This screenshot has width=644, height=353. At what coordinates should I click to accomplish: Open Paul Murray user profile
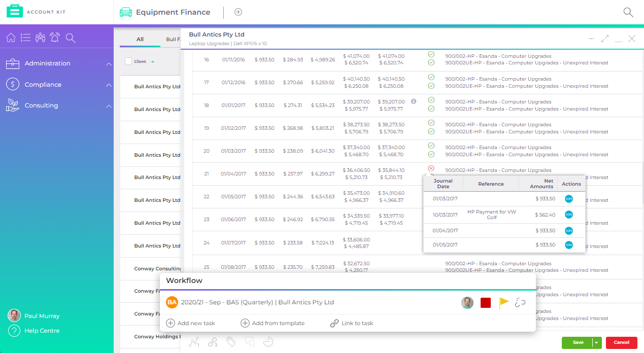coord(34,315)
